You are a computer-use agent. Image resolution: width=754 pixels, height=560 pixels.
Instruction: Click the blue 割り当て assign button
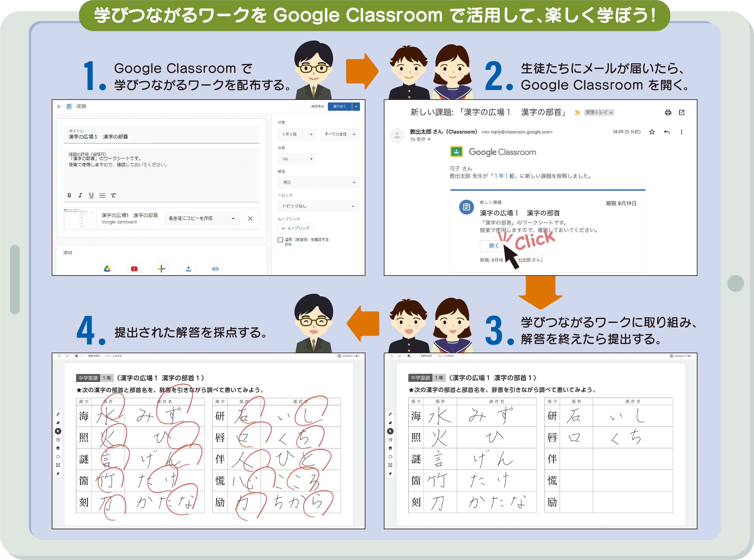(x=340, y=106)
